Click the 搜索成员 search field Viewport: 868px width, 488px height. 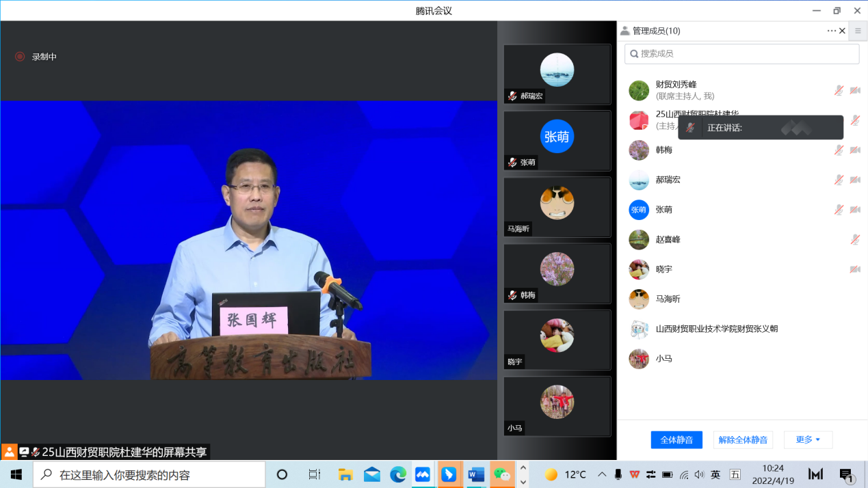(x=741, y=53)
